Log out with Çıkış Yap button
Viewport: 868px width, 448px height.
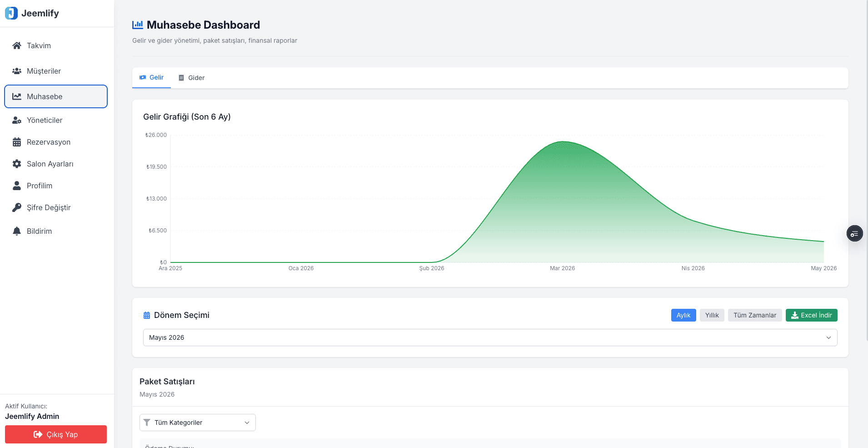pos(56,434)
